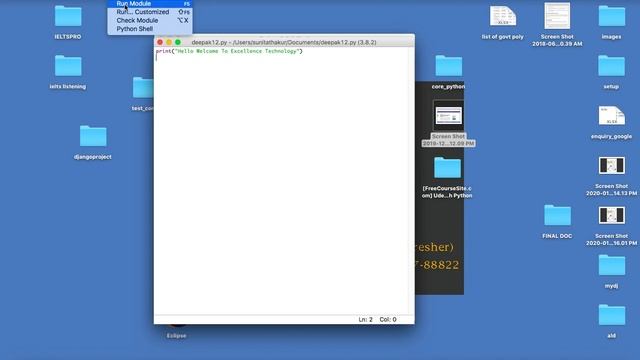Select the aid folder on desktop
640x360 pixels.
tap(611, 315)
